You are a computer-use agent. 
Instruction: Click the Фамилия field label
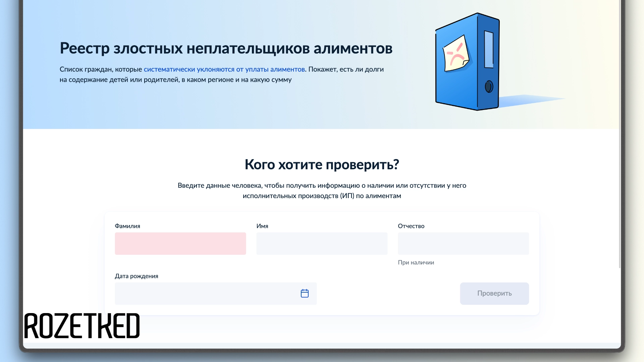128,226
